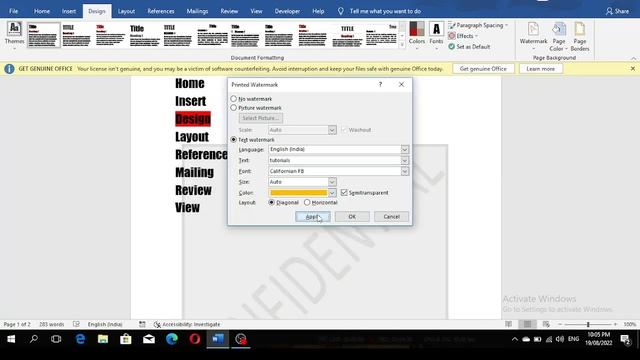Viewport: 640px width, 360px height.
Task: Click the Accessibility Investigate status icon
Action: click(157, 324)
